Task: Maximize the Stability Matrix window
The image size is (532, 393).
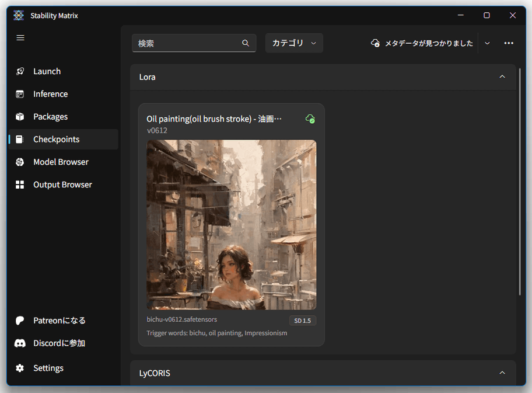Action: [487, 15]
